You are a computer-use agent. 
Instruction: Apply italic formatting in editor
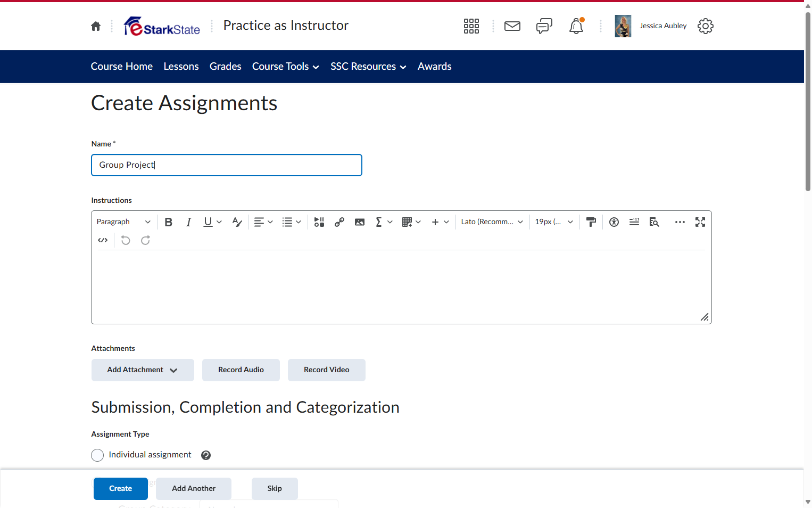[x=188, y=222]
